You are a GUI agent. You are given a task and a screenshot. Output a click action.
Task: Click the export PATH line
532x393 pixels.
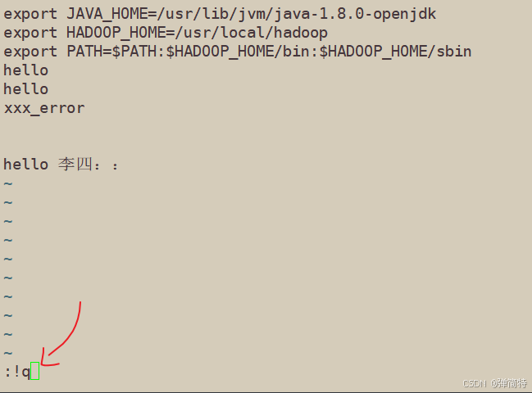point(238,52)
